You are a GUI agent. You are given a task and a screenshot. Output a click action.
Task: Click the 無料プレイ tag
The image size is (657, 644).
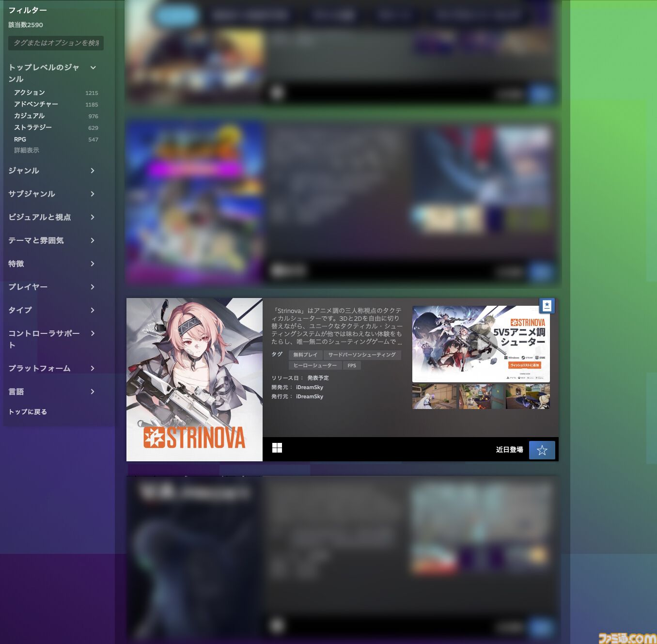click(x=305, y=355)
